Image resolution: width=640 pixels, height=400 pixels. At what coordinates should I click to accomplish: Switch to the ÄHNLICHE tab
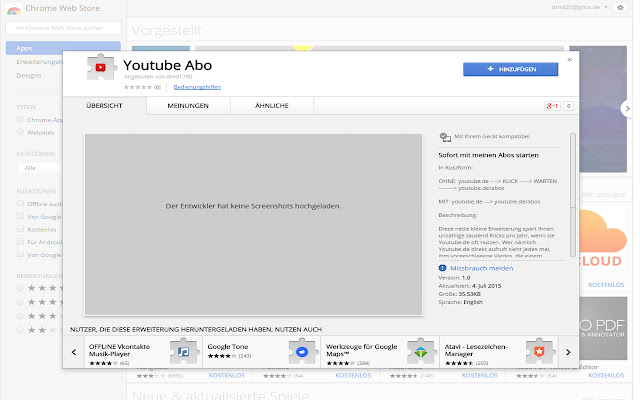pyautogui.click(x=272, y=106)
